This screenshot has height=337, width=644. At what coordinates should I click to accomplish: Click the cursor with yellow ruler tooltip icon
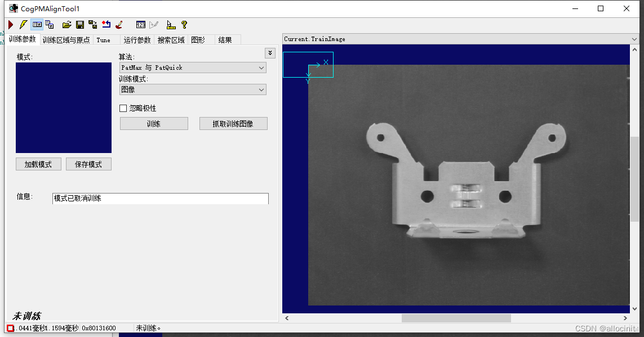click(x=171, y=25)
